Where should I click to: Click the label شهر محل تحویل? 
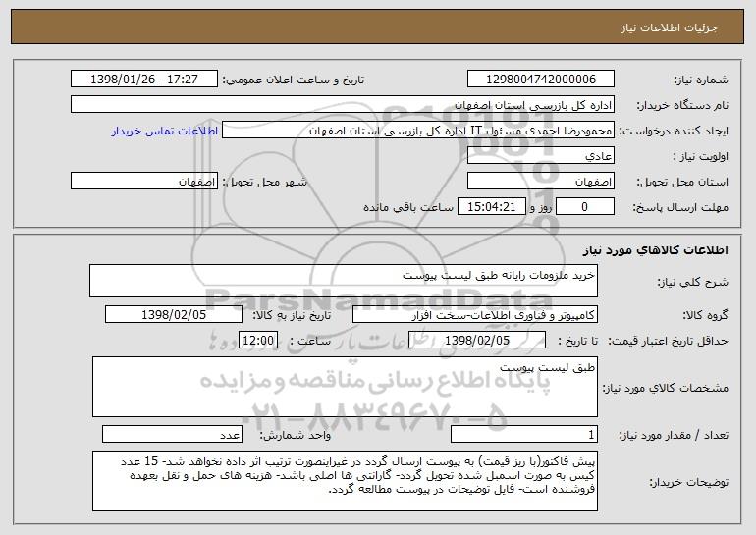pos(264,182)
